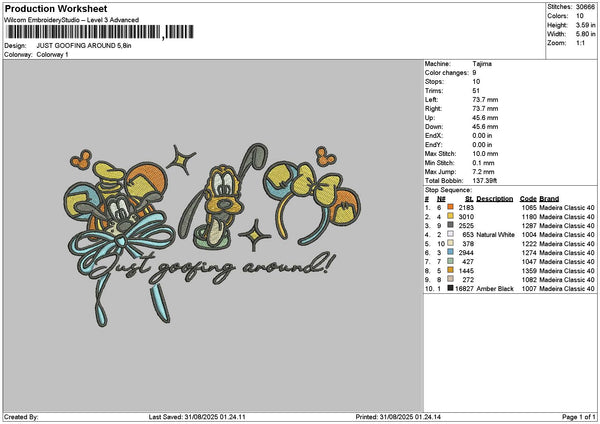The width and height of the screenshot is (600, 424).
Task: Click the amber swatch for code 1359
Action: click(x=450, y=270)
